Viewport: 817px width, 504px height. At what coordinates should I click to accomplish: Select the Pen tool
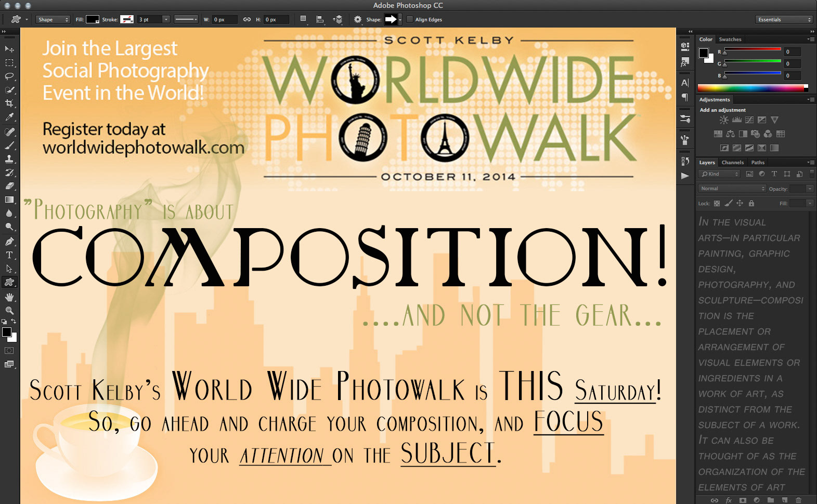click(x=9, y=242)
